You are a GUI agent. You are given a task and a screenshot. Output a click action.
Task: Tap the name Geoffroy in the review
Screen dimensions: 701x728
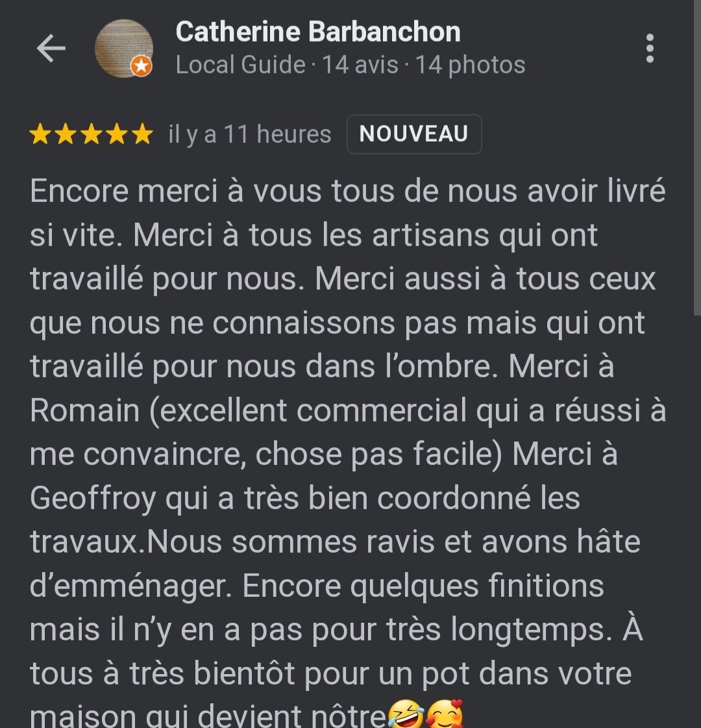[93, 499]
